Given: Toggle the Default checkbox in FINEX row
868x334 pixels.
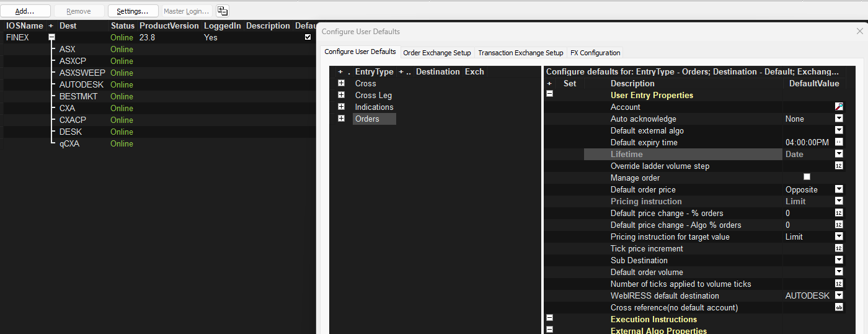Looking at the screenshot, I should (x=308, y=37).
